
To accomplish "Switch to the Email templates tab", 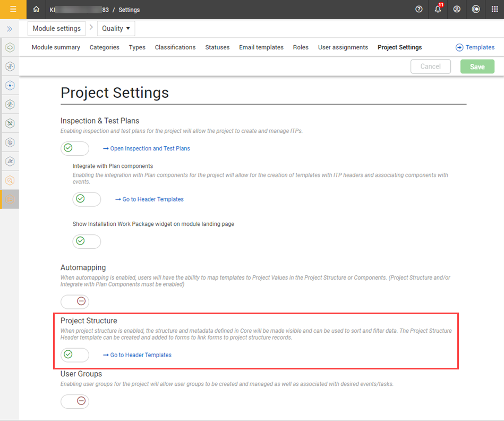I will (261, 47).
